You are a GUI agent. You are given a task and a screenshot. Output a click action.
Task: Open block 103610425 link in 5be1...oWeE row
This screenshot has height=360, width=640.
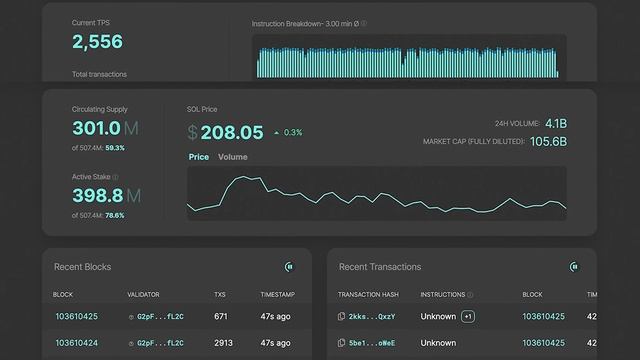pyautogui.click(x=543, y=343)
